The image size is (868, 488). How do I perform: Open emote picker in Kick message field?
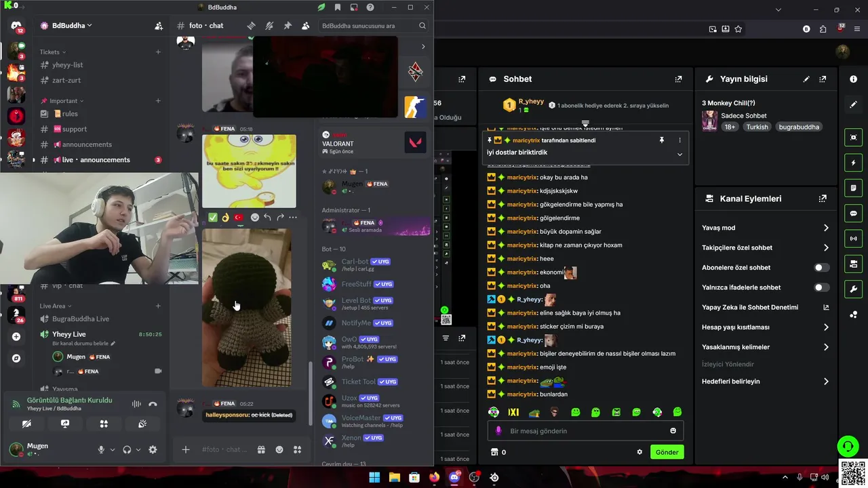point(673,431)
